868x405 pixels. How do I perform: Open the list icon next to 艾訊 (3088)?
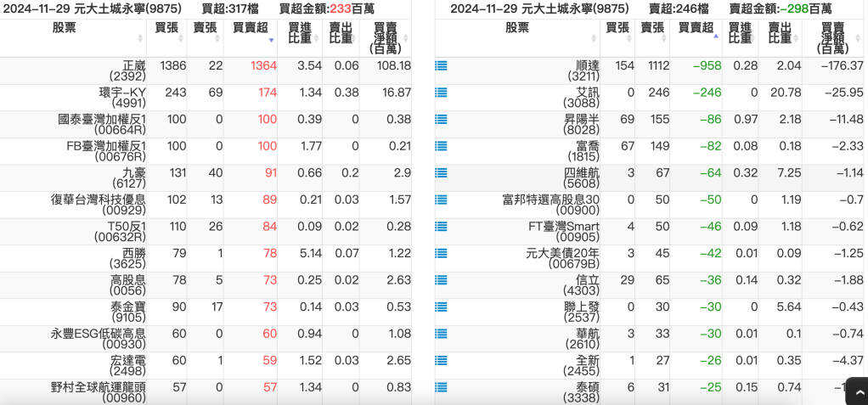click(x=441, y=93)
